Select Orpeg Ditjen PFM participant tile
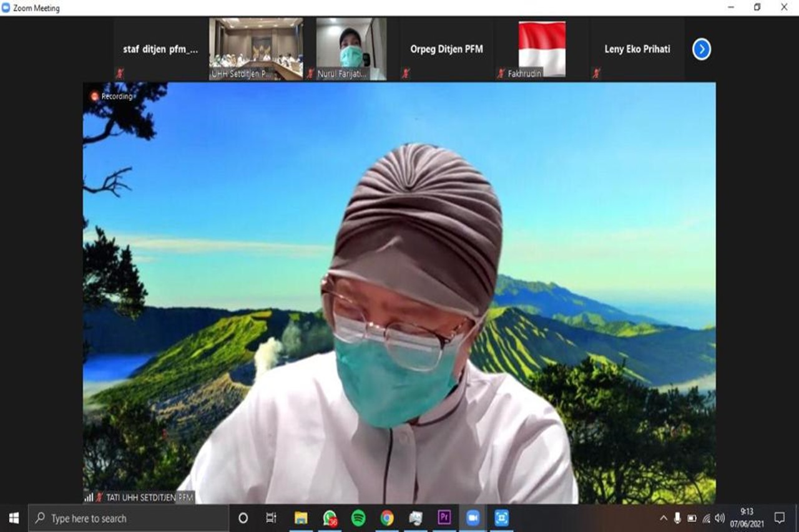This screenshot has width=799, height=532. coord(446,49)
